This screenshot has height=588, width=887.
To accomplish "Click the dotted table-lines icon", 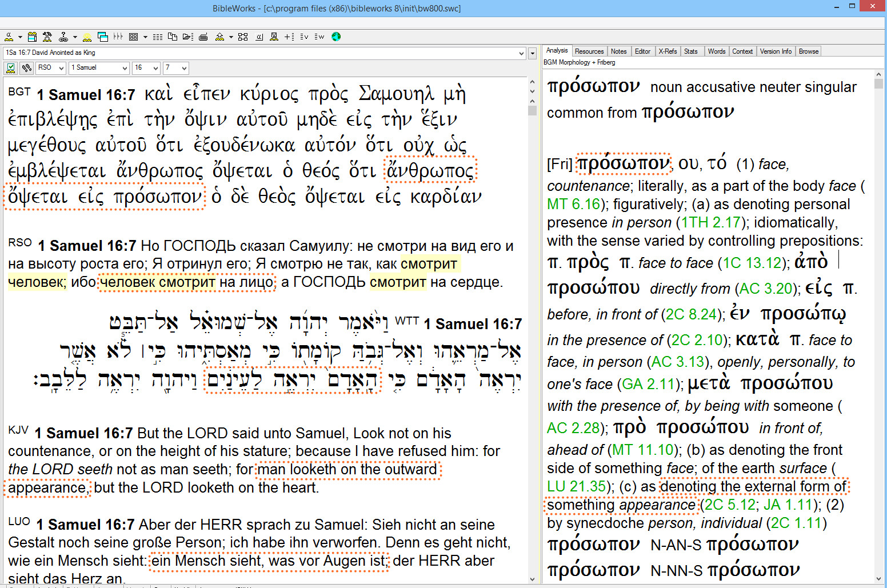I will click(158, 37).
